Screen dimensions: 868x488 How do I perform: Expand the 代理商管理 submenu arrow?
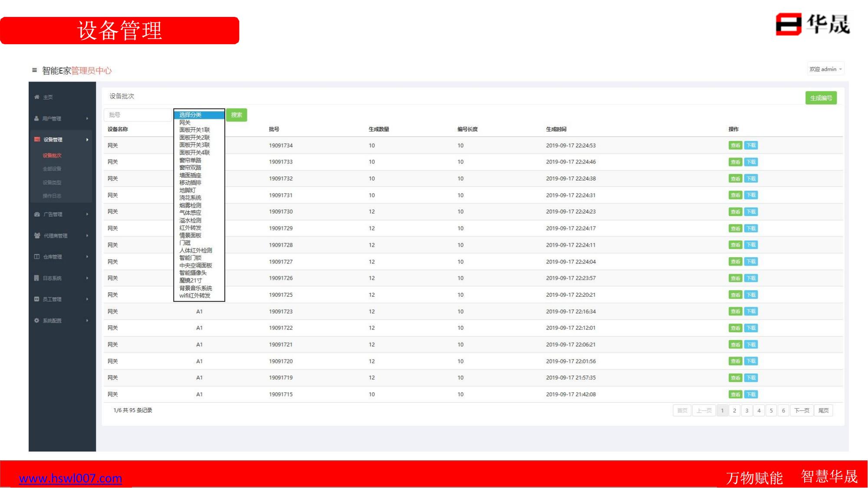[87, 236]
